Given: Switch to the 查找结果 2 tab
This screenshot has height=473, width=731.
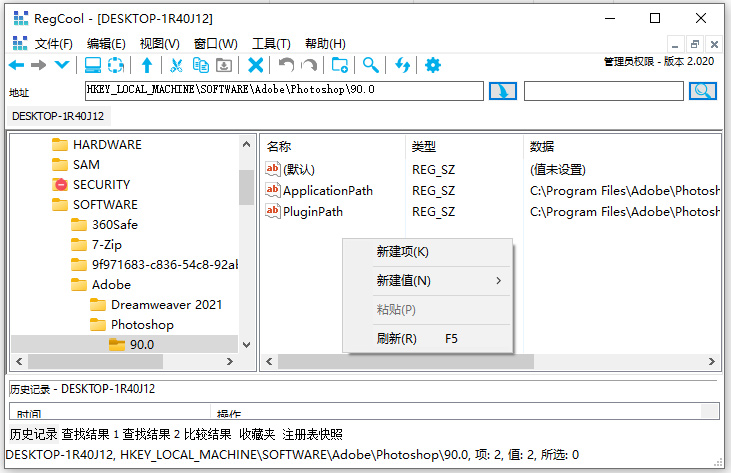Looking at the screenshot, I should coord(151,434).
